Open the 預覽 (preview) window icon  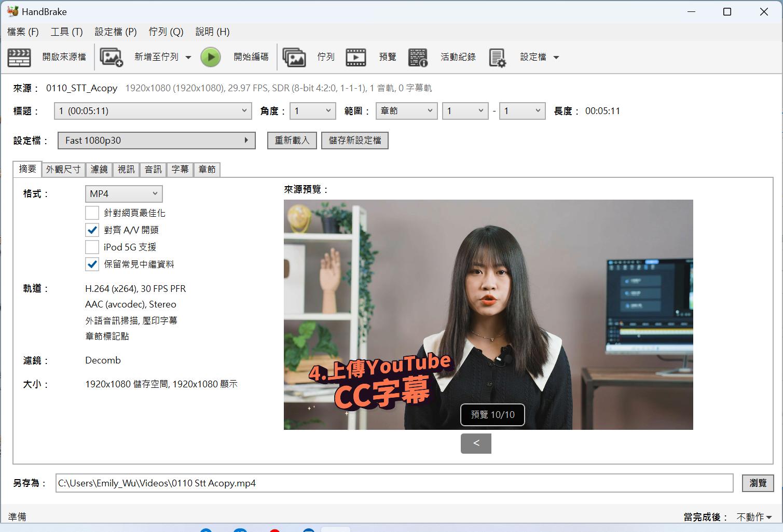(356, 57)
